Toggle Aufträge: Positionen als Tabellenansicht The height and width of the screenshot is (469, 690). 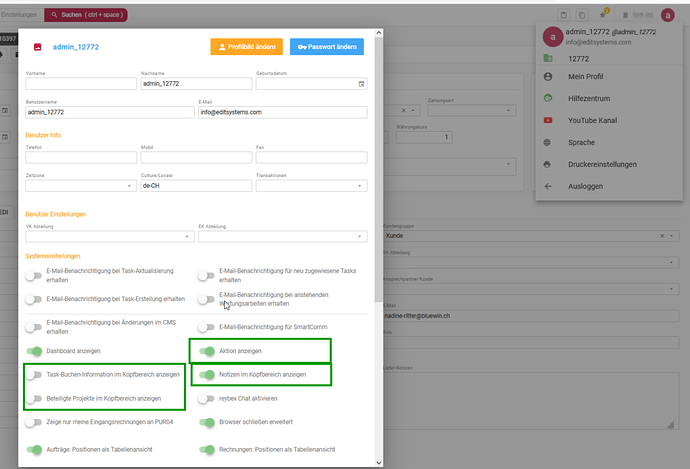pos(34,450)
